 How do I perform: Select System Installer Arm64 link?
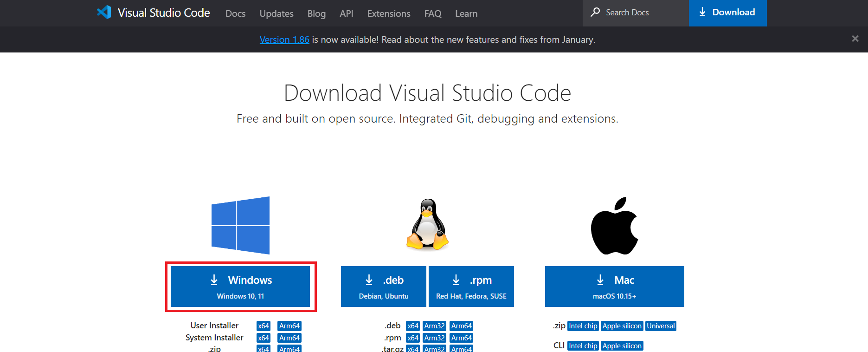pyautogui.click(x=289, y=338)
